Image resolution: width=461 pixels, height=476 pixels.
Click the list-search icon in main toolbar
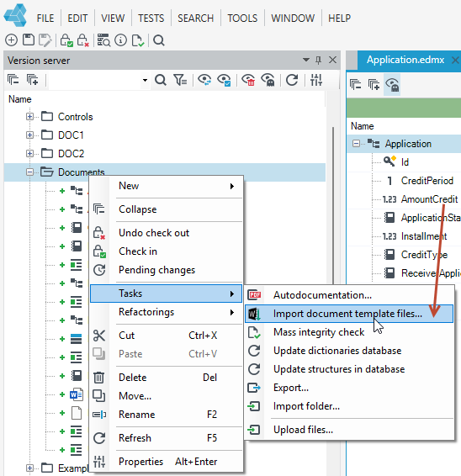pyautogui.click(x=103, y=40)
